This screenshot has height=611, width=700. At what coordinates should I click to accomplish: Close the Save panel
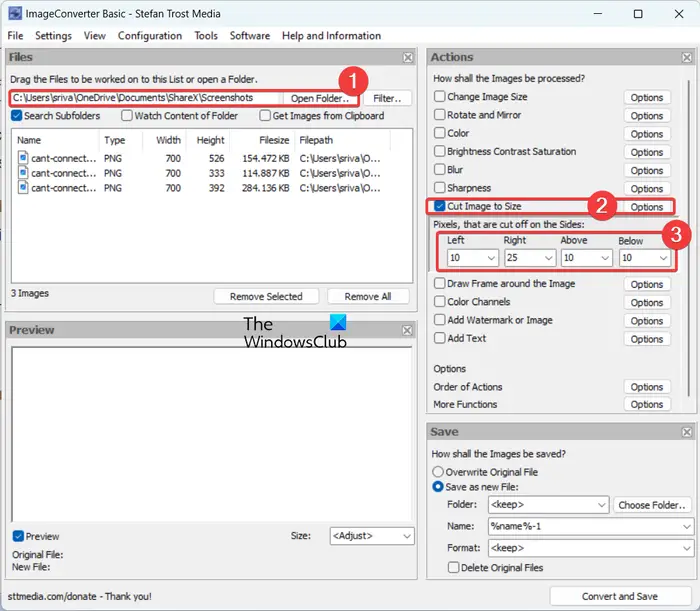pyautogui.click(x=687, y=432)
